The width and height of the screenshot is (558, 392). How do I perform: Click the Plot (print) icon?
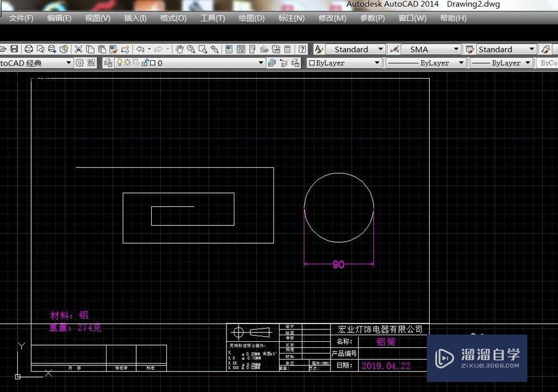tap(29, 49)
